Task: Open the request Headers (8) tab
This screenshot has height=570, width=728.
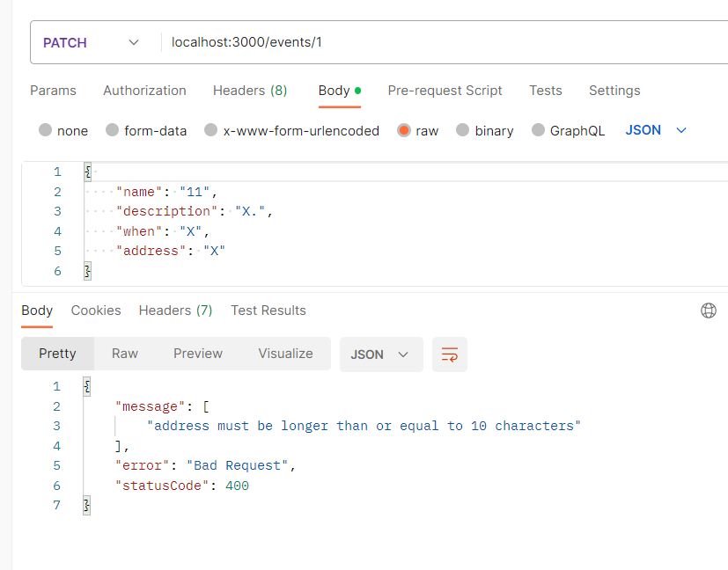Action: pyautogui.click(x=250, y=91)
